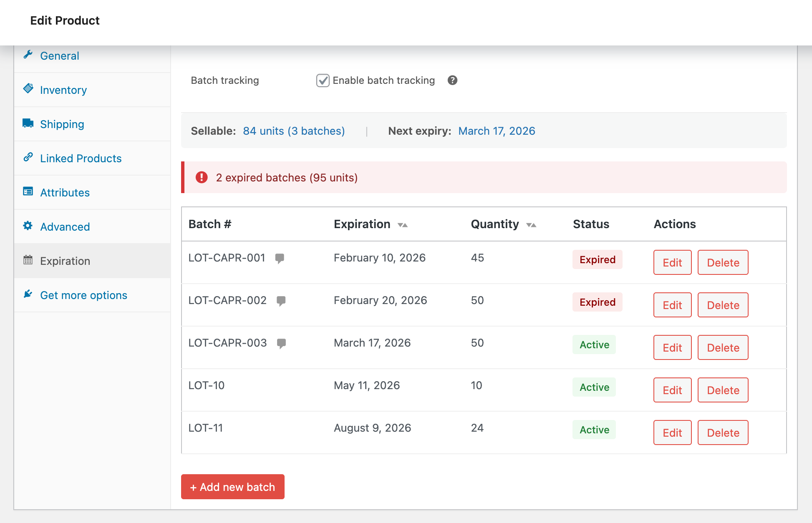This screenshot has width=812, height=523.
Task: Disable the Enable batch tracking checkbox
Action: pos(322,80)
